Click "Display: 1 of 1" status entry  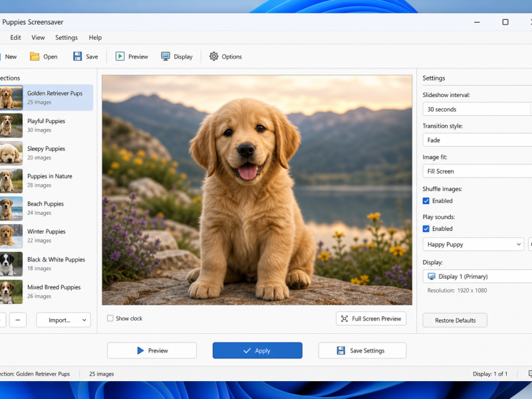click(490, 374)
